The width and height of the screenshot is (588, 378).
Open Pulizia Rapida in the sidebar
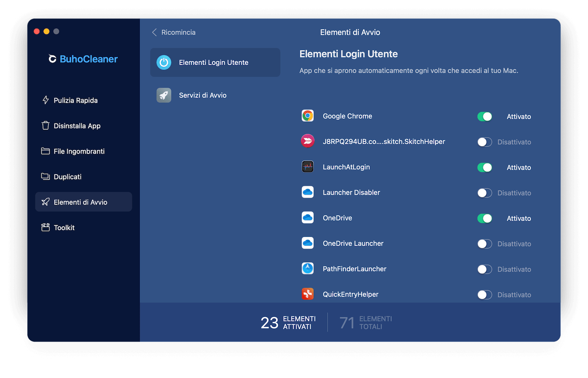point(83,100)
